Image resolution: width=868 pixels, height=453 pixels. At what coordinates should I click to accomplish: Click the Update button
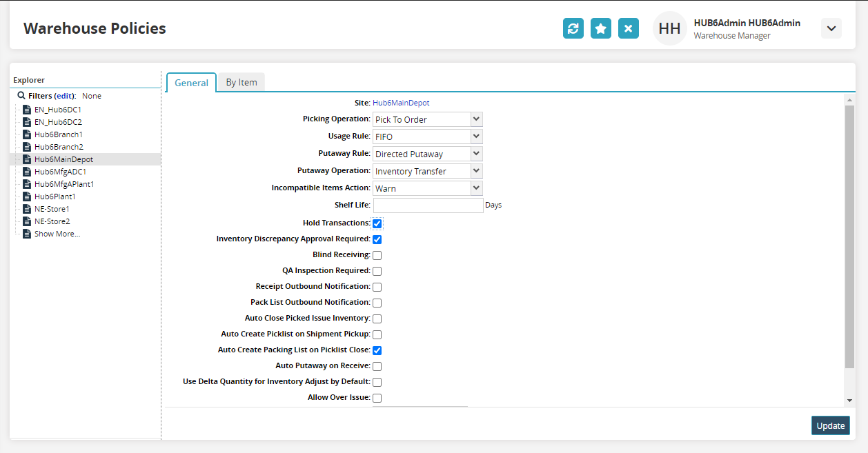click(x=830, y=425)
